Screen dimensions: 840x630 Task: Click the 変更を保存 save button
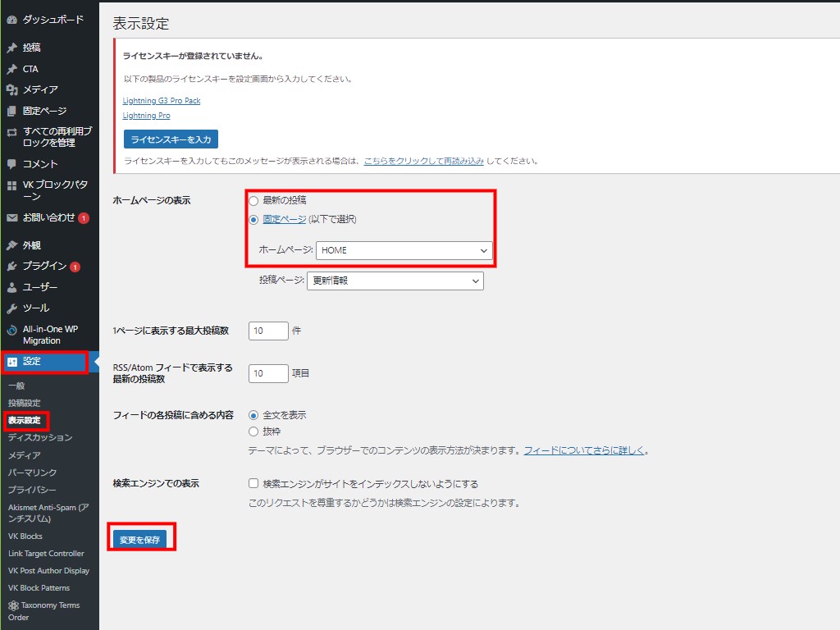pos(139,540)
